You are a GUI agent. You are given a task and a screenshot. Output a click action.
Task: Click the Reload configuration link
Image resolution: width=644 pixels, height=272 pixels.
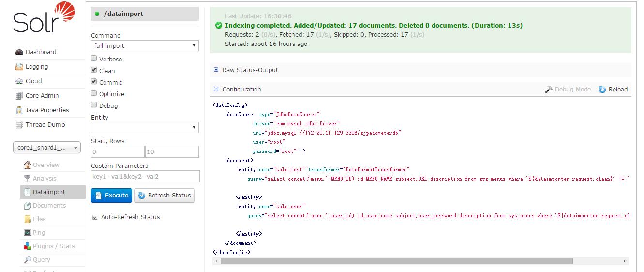[613, 90]
